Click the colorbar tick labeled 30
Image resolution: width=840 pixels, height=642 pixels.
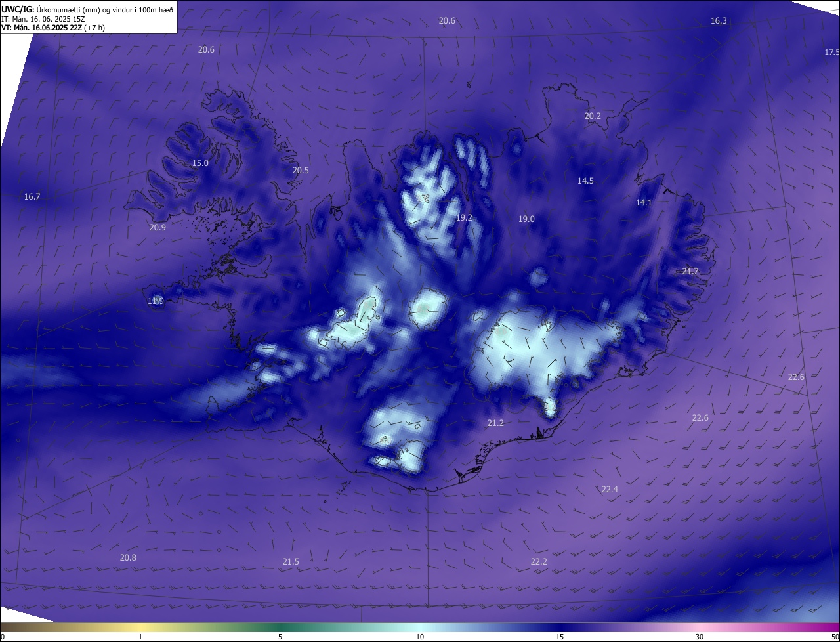point(700,637)
